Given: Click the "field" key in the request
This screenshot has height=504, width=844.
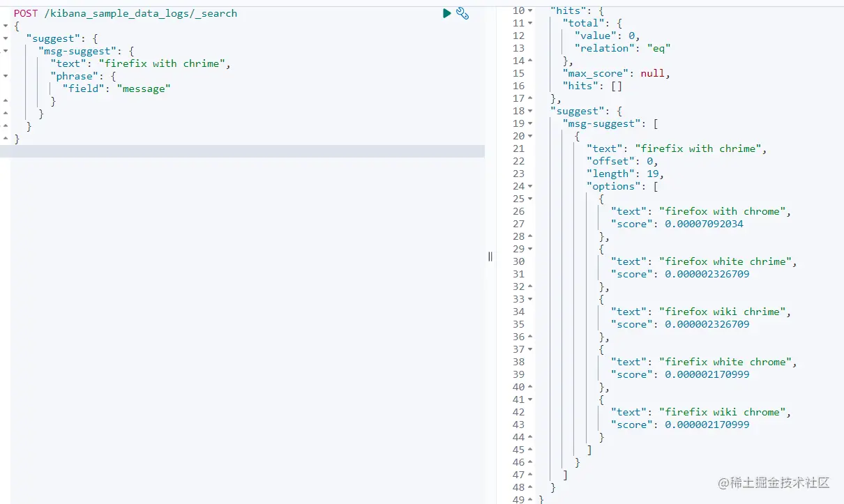Looking at the screenshot, I should coord(84,89).
